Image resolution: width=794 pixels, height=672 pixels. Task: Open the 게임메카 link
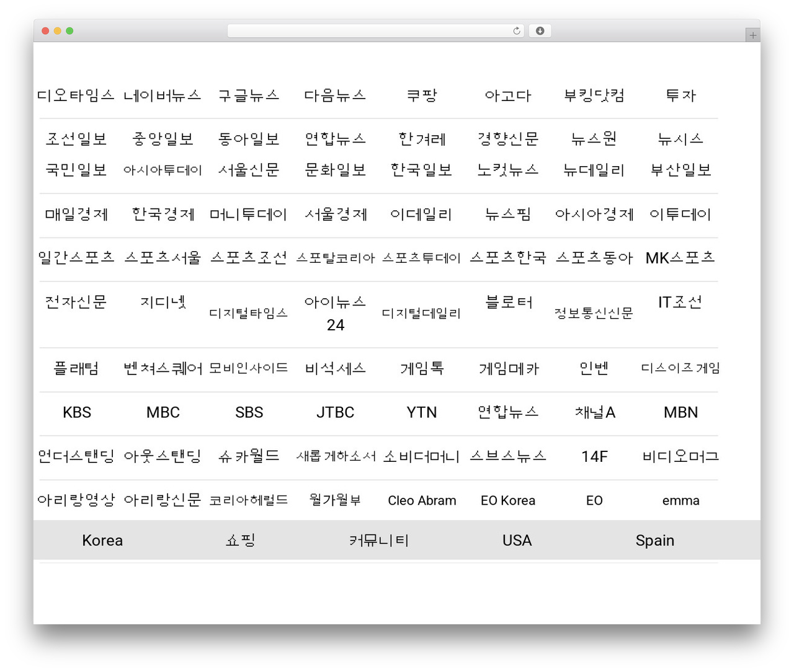[508, 369]
